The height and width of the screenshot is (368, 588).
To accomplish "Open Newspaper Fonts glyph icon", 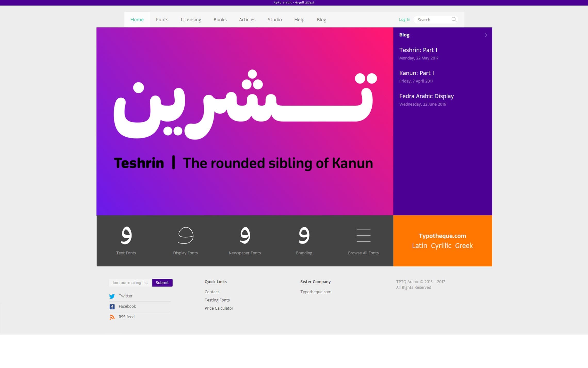I will [x=245, y=235].
